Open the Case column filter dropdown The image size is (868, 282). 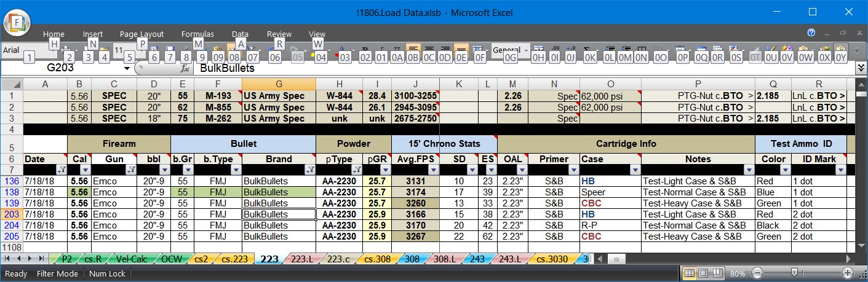[635, 170]
